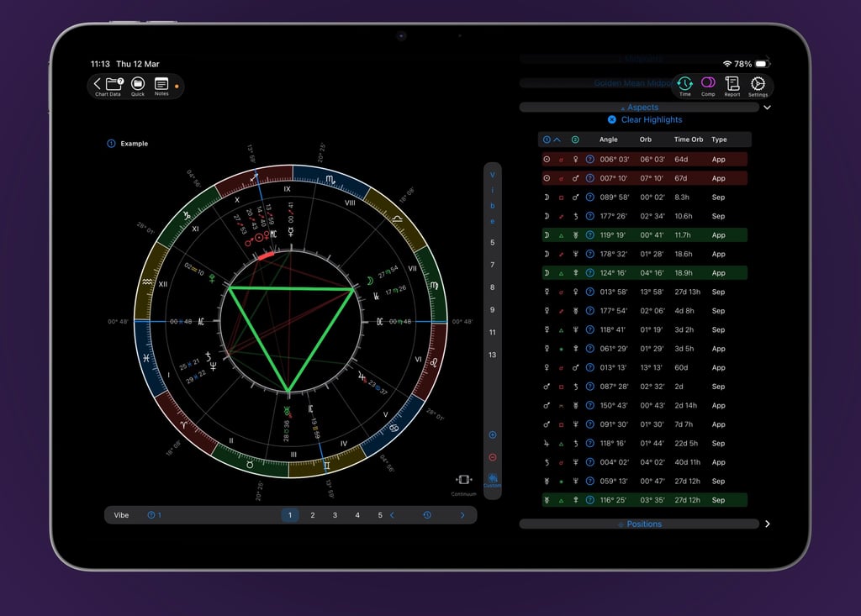
Task: Sort by the Orb column header
Action: click(x=646, y=140)
